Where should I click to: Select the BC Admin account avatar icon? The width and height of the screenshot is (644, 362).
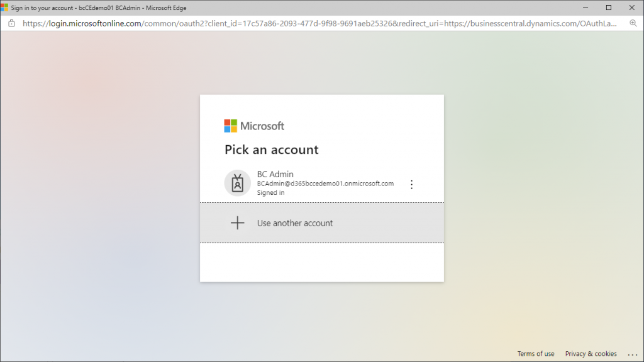point(237,183)
